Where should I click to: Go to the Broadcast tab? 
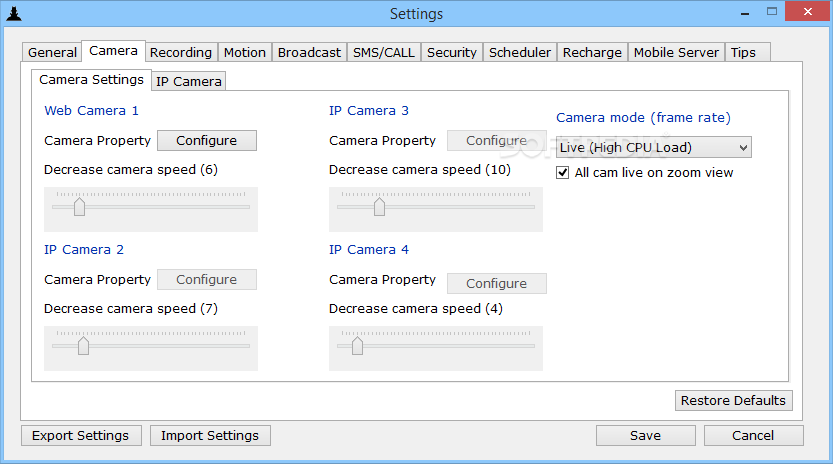309,53
